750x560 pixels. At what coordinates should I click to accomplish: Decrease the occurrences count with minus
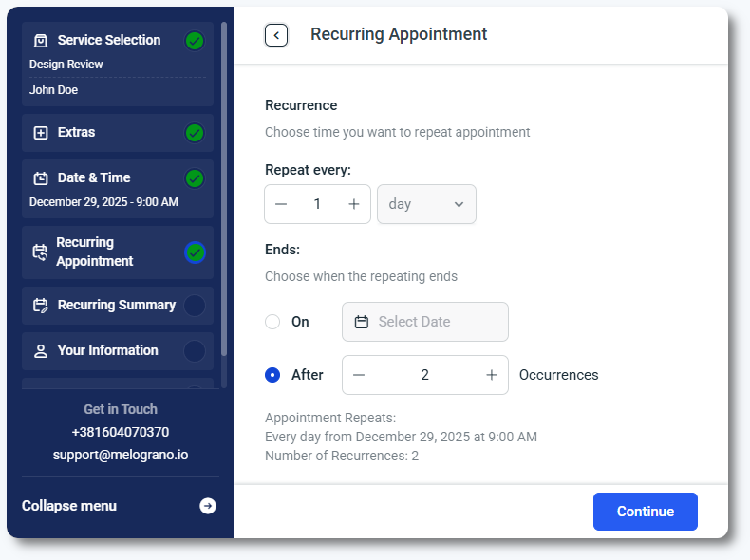[359, 375]
